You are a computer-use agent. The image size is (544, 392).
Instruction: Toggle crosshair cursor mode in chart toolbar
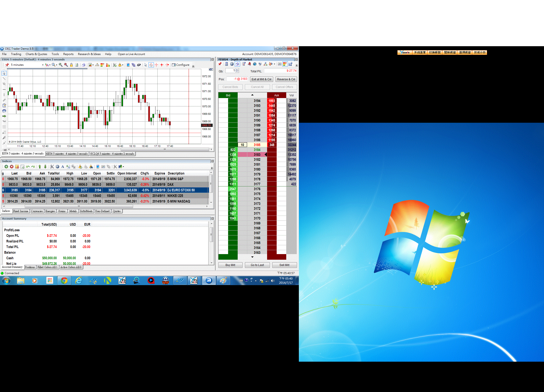click(151, 65)
